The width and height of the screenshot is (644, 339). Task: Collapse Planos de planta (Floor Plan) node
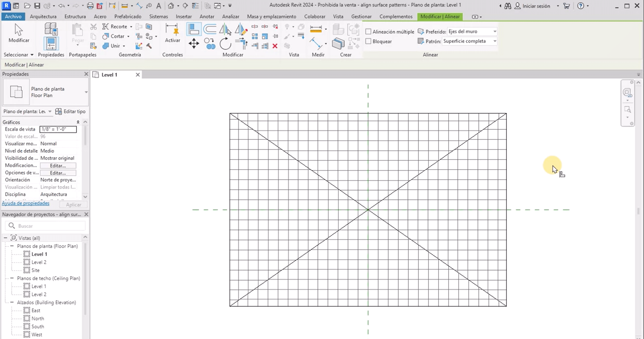(12, 246)
